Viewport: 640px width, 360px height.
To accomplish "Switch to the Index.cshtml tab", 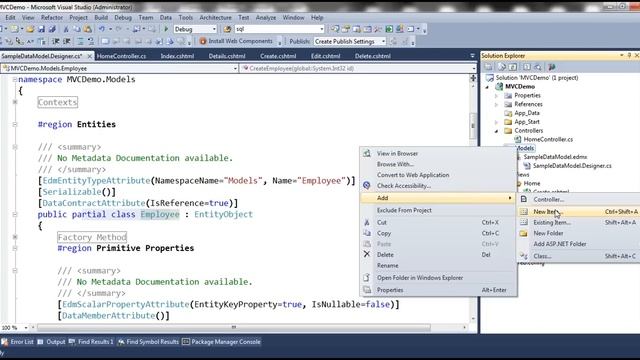I will click(177, 56).
